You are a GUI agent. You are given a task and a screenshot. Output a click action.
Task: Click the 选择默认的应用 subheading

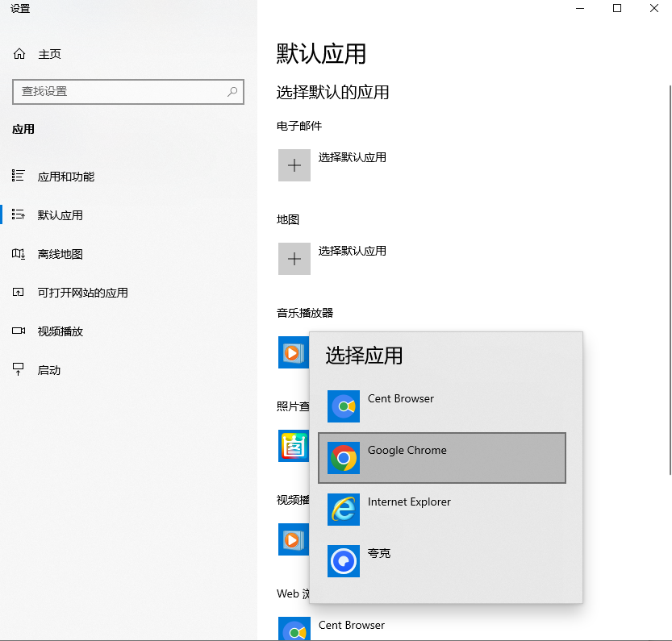click(332, 92)
